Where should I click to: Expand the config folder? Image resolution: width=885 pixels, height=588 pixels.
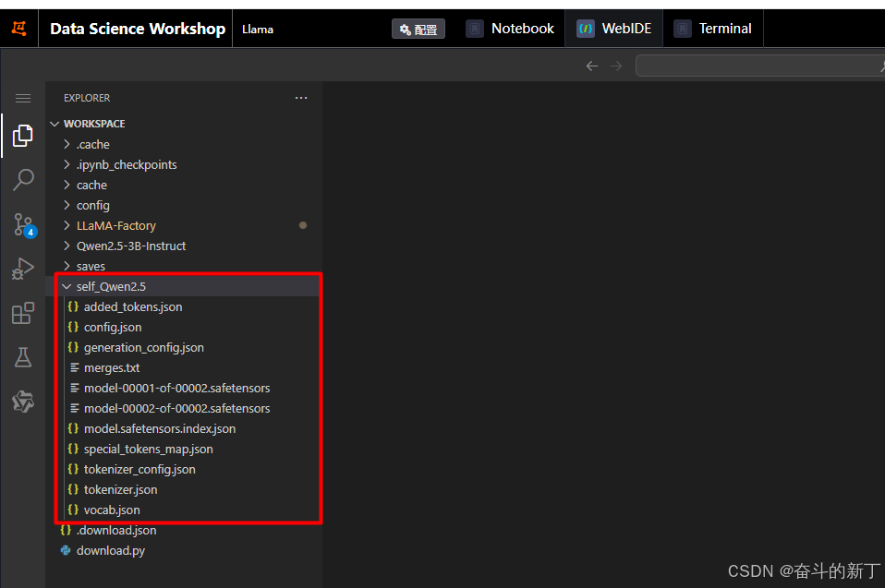[x=184, y=205]
